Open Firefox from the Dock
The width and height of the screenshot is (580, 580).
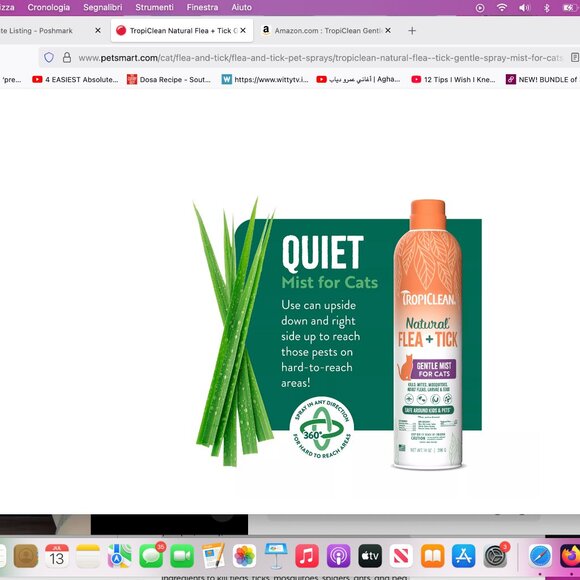[x=570, y=556]
